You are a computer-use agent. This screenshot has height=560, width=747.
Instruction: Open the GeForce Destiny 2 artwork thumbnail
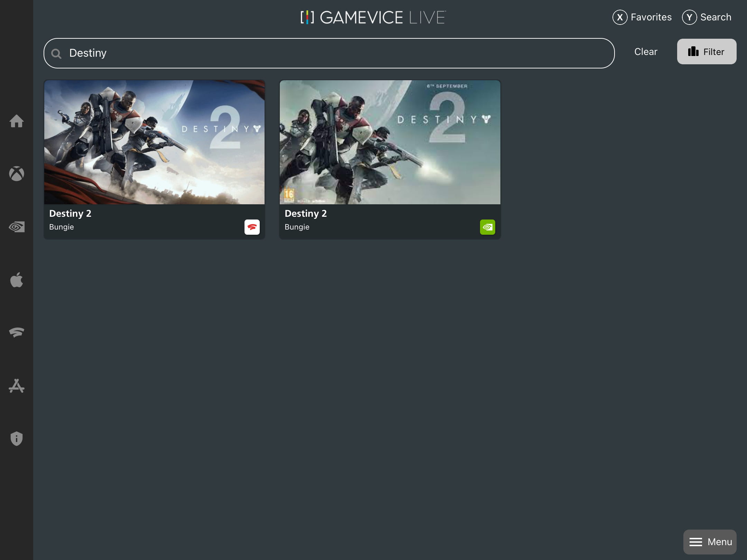point(390,142)
